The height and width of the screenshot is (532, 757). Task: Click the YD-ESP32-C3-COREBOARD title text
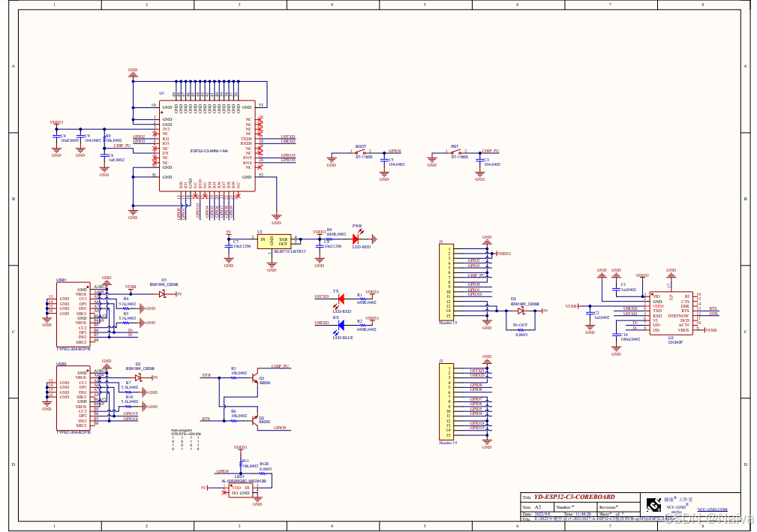click(x=574, y=495)
